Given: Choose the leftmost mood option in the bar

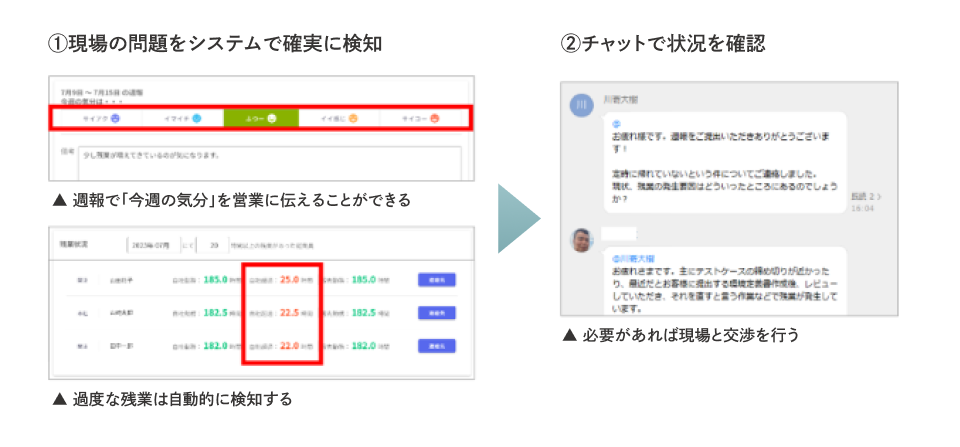Looking at the screenshot, I should [x=100, y=118].
